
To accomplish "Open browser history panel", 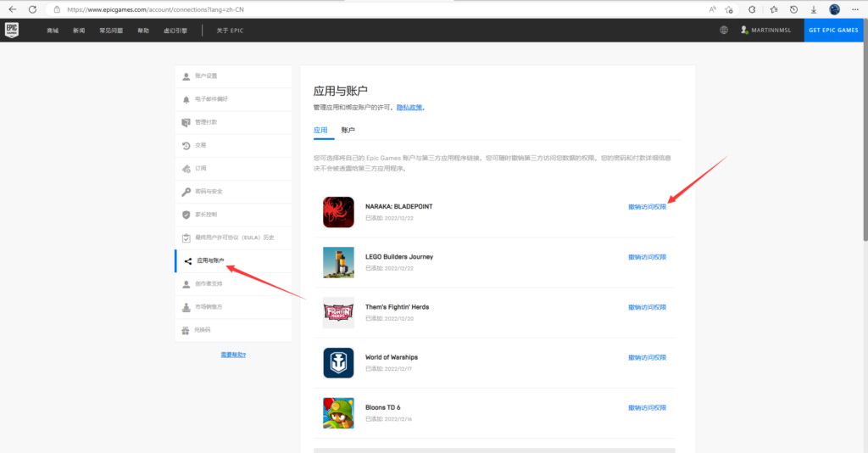I will tap(793, 9).
